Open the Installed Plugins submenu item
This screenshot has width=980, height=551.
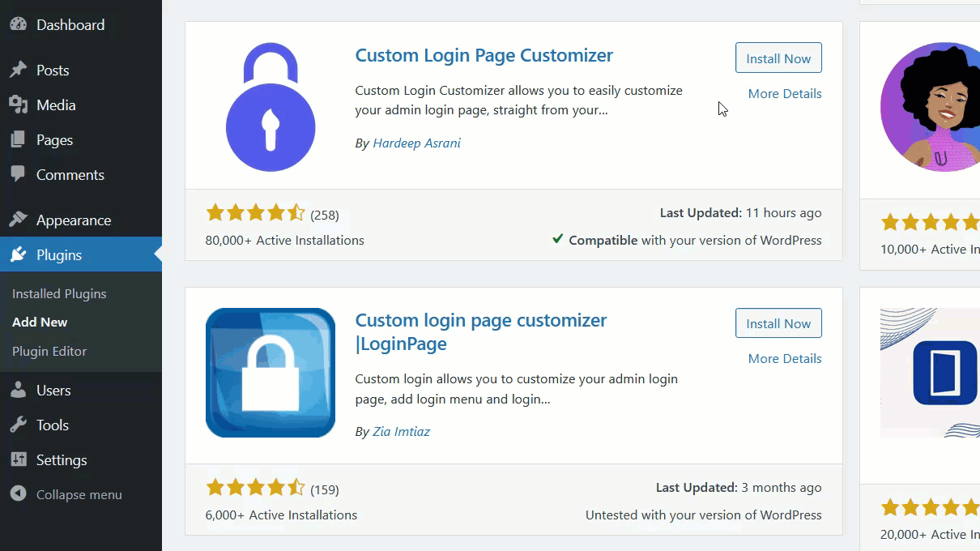(x=59, y=293)
